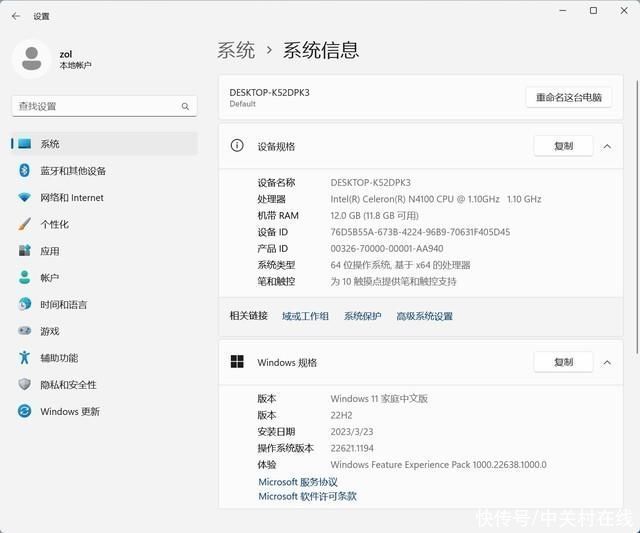Image resolution: width=640 pixels, height=533 pixels.
Task: Open Windows 更新 settings label
Action: (70, 411)
